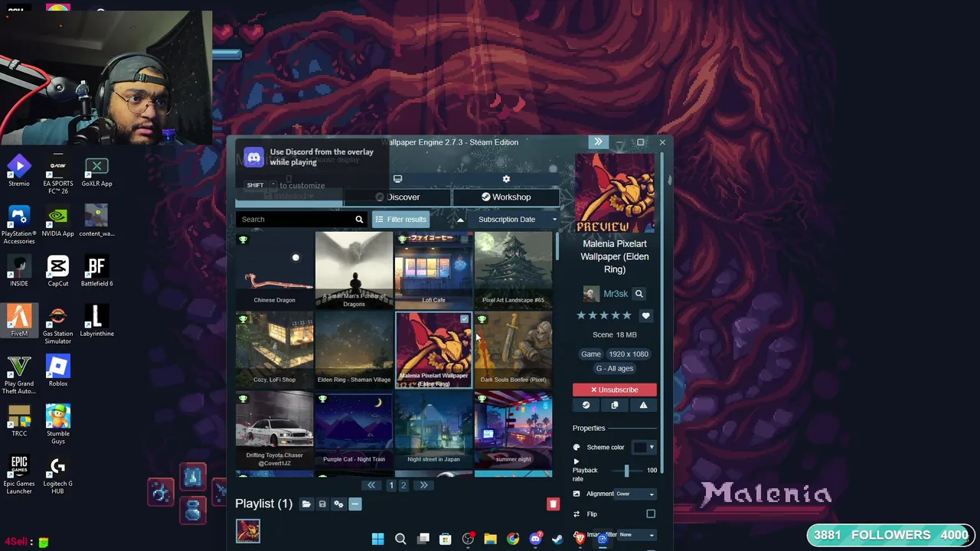The width and height of the screenshot is (980, 551).
Task: Go to results page 2
Action: pyautogui.click(x=403, y=485)
